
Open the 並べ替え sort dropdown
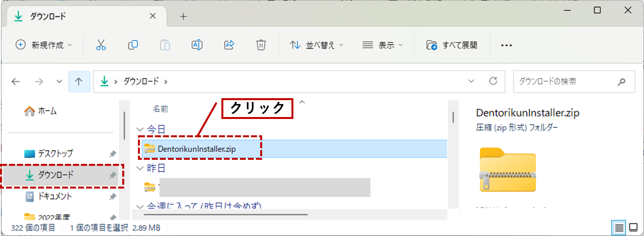click(316, 45)
